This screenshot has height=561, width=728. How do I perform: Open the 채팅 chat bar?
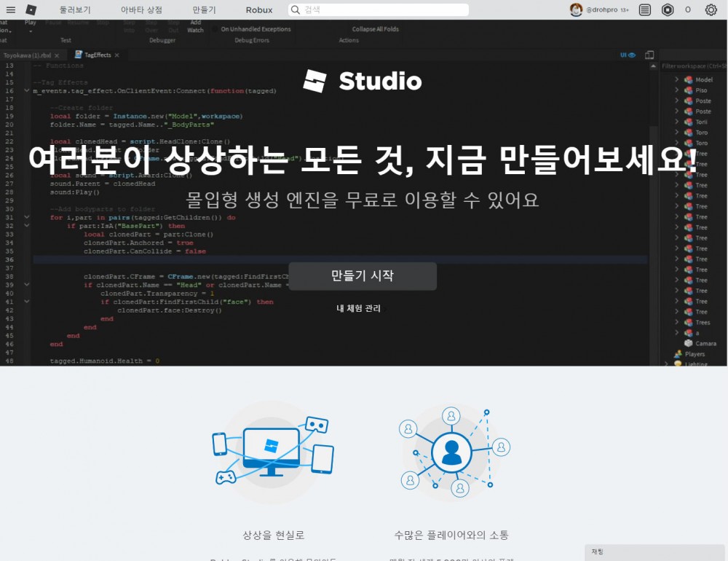click(x=654, y=552)
